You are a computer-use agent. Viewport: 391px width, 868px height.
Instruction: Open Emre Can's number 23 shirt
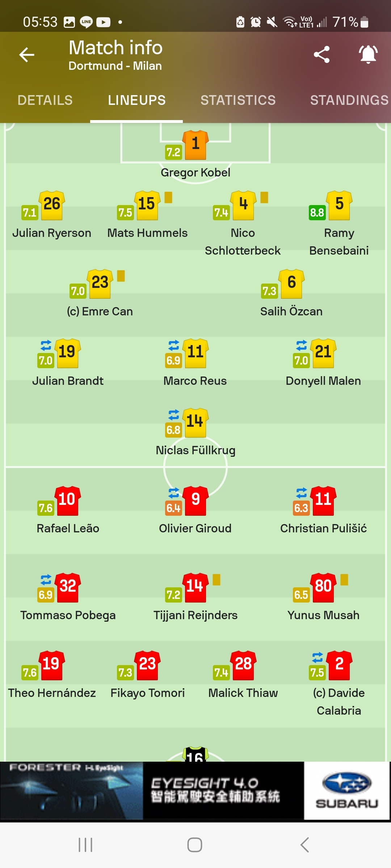[x=100, y=284]
